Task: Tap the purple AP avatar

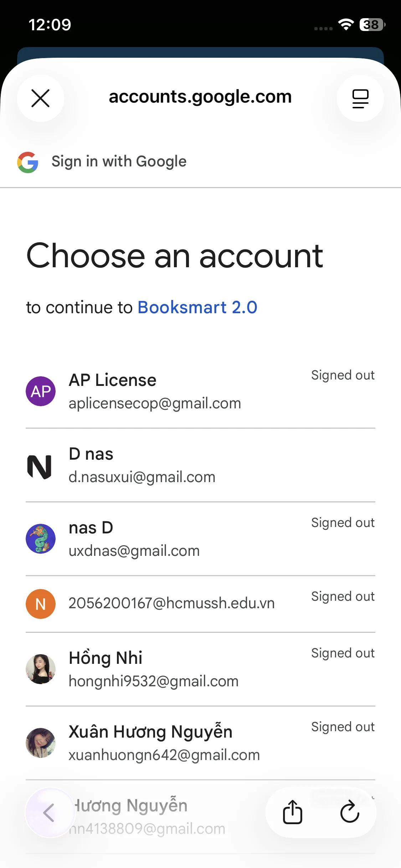Action: [x=41, y=391]
